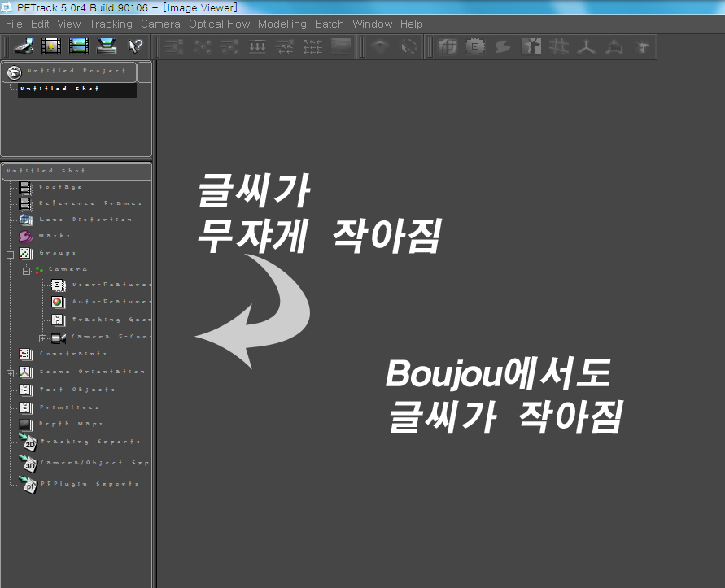Click the three downward arrows toolbar icon
Viewport: 725px width, 588px height.
click(x=258, y=46)
